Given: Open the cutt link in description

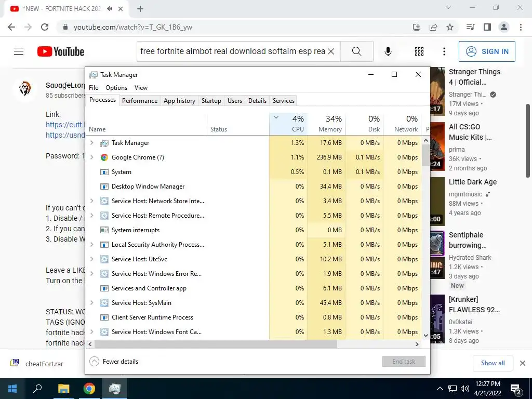Looking at the screenshot, I should (x=65, y=125).
